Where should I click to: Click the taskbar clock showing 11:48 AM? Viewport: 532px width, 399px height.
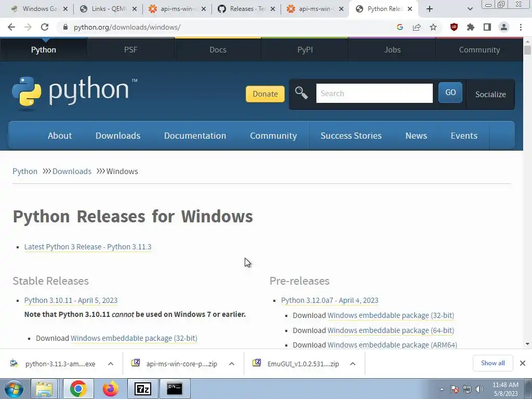click(506, 389)
